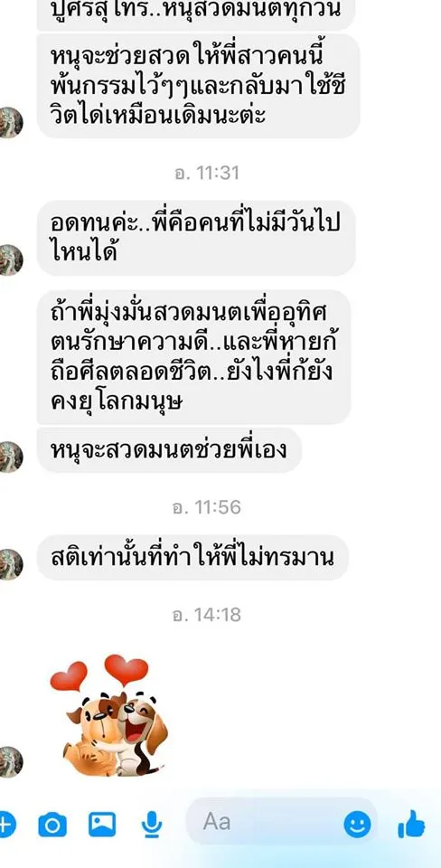Screen dimensions: 441x868
Task: Tap the อ. 11:31 timestamp
Action: [x=206, y=174]
